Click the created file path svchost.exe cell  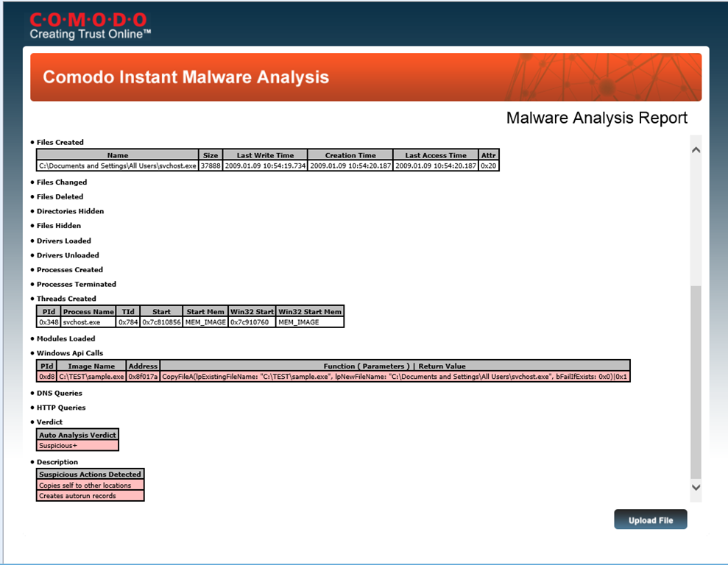pyautogui.click(x=118, y=166)
